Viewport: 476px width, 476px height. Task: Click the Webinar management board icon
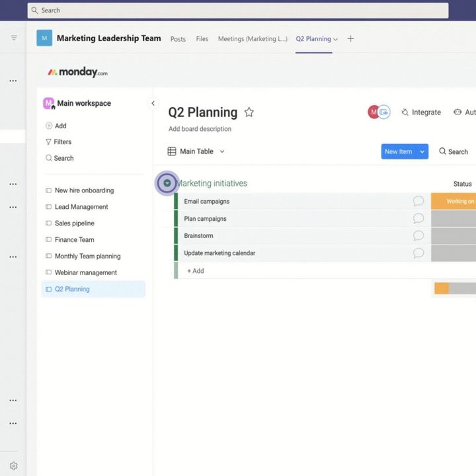pyautogui.click(x=48, y=272)
